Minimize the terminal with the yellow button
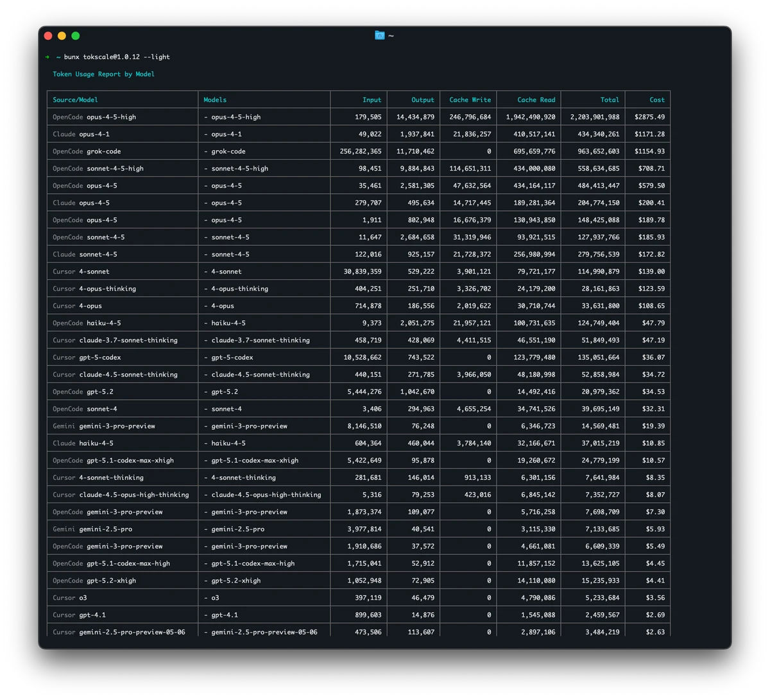This screenshot has height=700, width=770. (x=62, y=36)
